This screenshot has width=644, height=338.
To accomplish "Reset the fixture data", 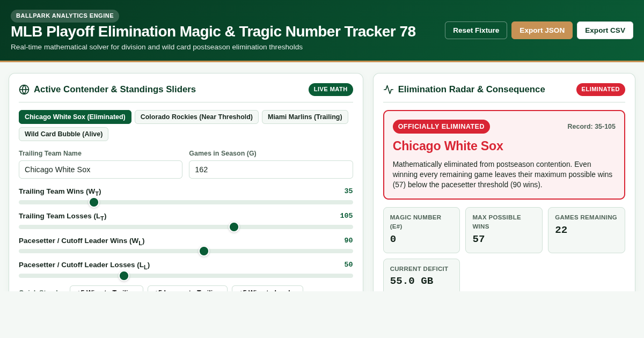I will coord(476,30).
